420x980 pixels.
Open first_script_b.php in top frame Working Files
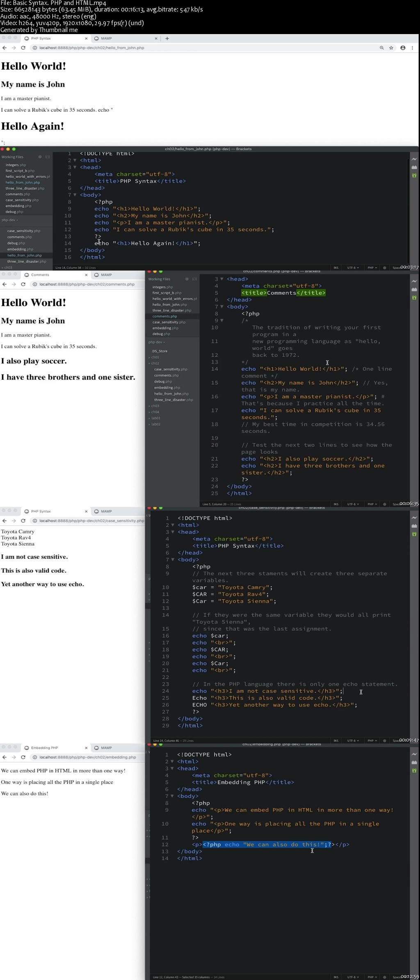(20, 171)
